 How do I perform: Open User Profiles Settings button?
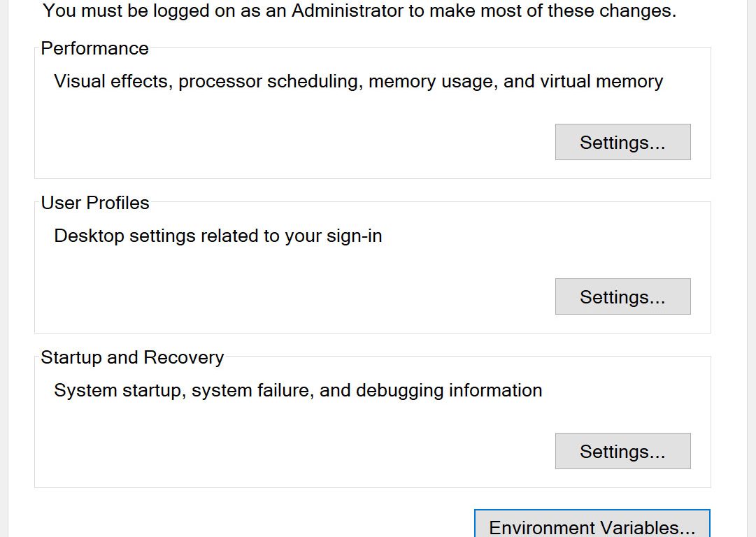622,297
